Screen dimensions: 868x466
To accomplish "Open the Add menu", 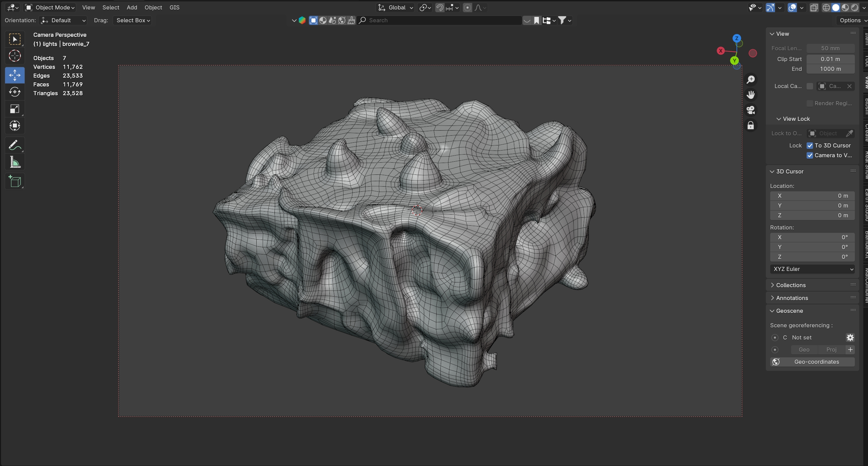I will (x=132, y=7).
